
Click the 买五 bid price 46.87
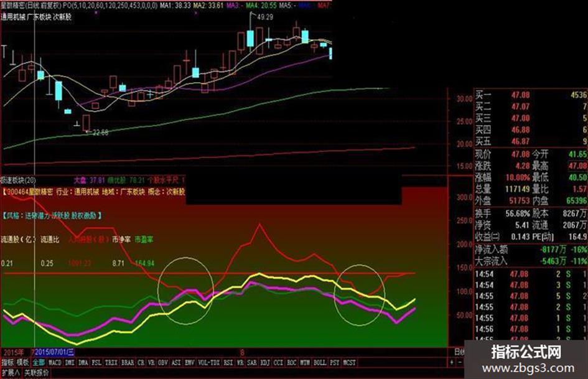click(x=521, y=141)
